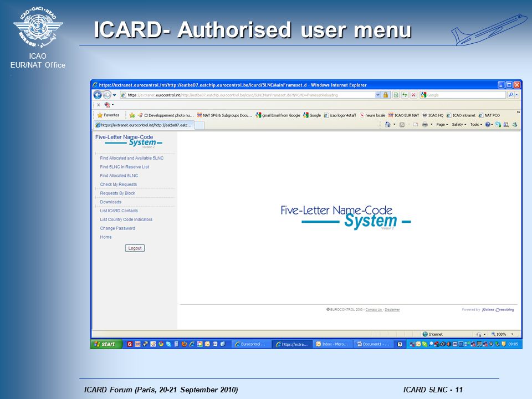Viewport: 532px width, 399px height.
Task: Open the 'Google' favorites bar link
Action: point(312,115)
